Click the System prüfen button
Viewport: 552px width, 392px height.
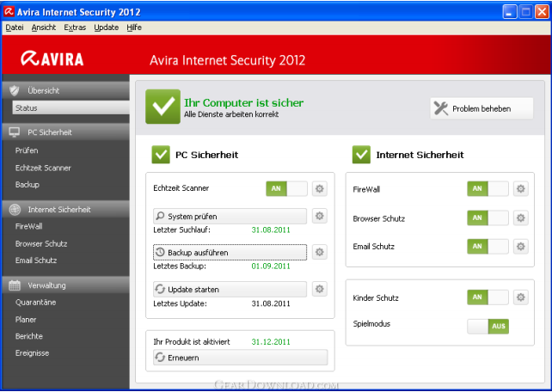(x=230, y=216)
